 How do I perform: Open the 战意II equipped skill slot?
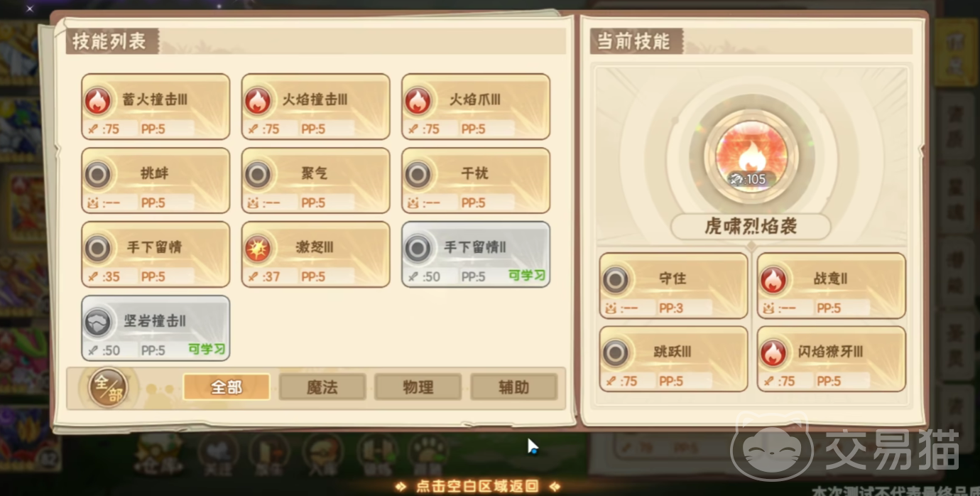click(832, 286)
